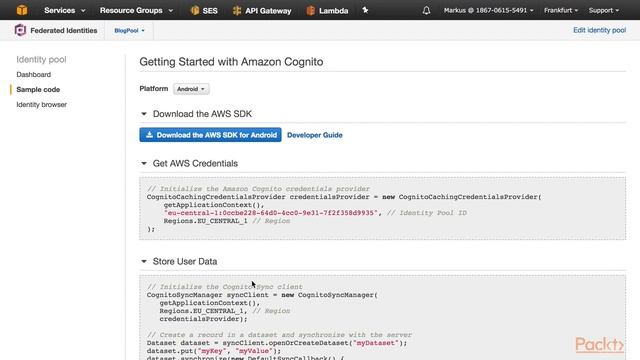Open the Markus account dropdown
This screenshot has height=360, width=640.
tap(488, 10)
